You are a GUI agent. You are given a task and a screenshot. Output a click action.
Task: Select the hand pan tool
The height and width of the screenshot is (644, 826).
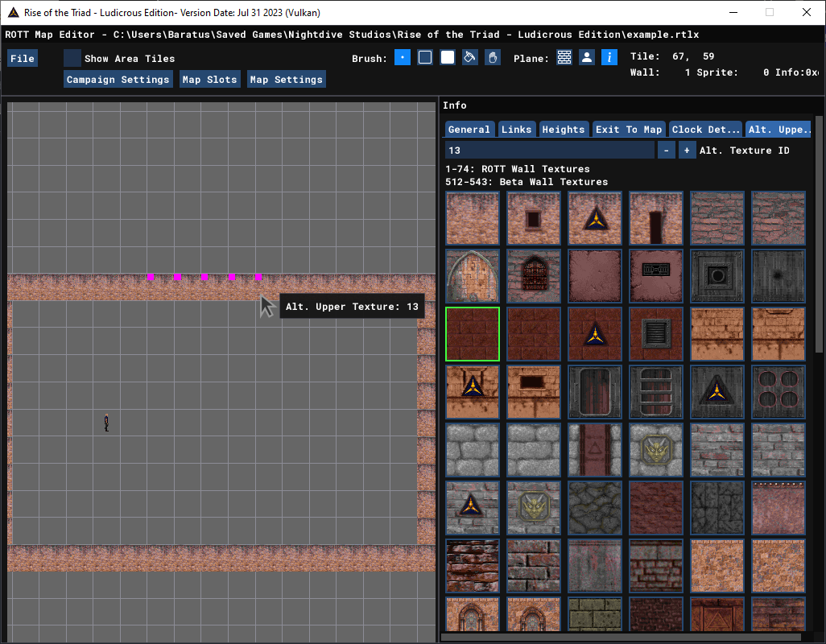click(x=493, y=57)
